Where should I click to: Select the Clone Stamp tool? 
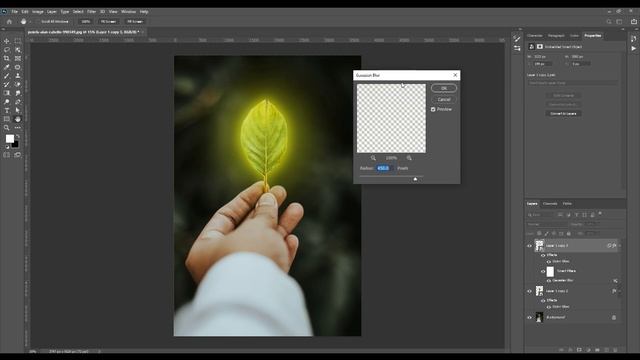18,76
